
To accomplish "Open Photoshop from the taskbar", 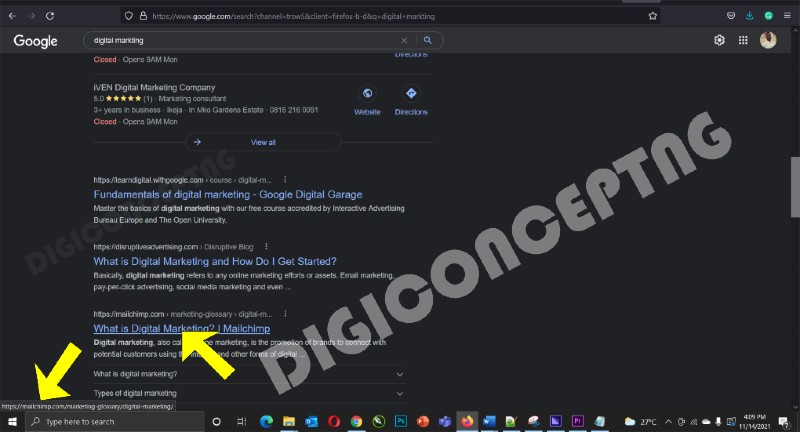I will click(x=401, y=421).
